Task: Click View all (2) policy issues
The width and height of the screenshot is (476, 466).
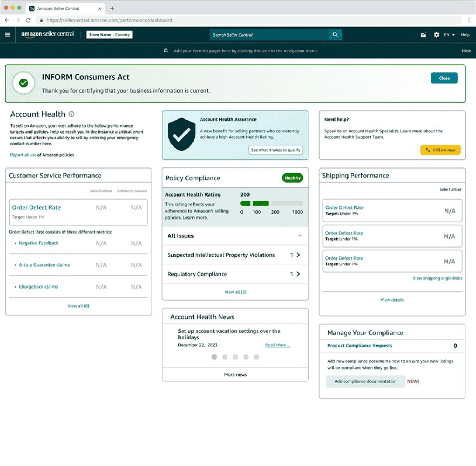Action: click(x=235, y=292)
